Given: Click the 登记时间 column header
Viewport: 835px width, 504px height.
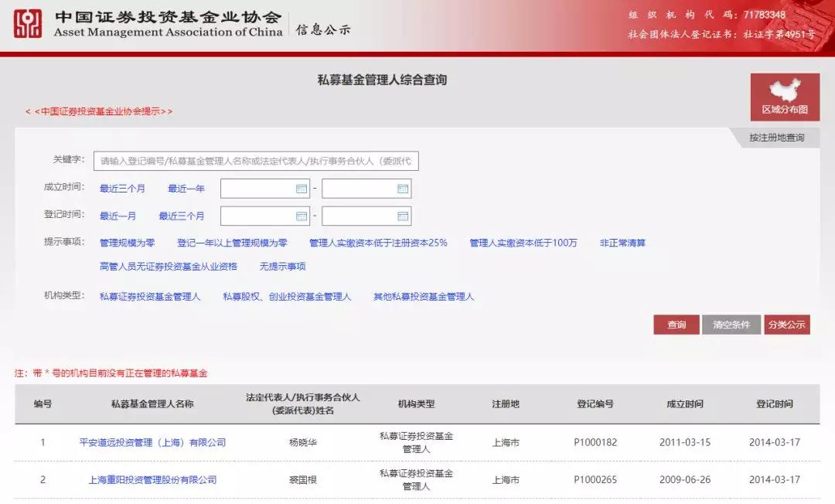Looking at the screenshot, I should [775, 404].
